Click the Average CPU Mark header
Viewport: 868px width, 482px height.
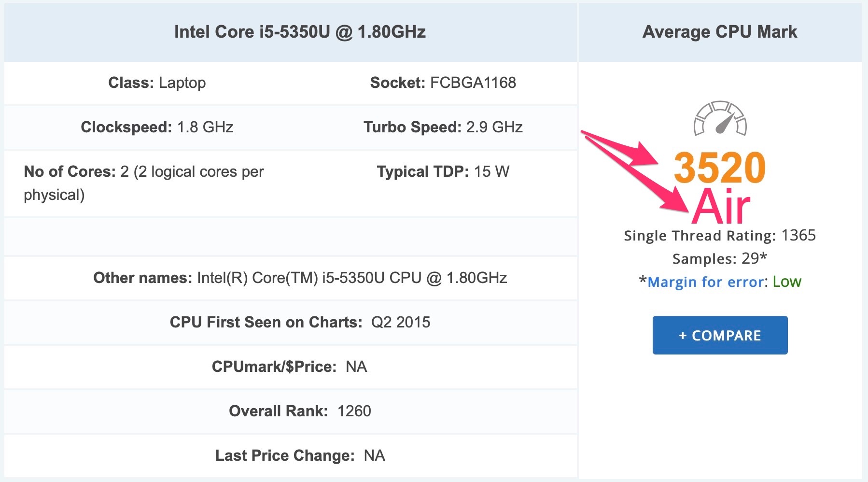click(x=720, y=32)
